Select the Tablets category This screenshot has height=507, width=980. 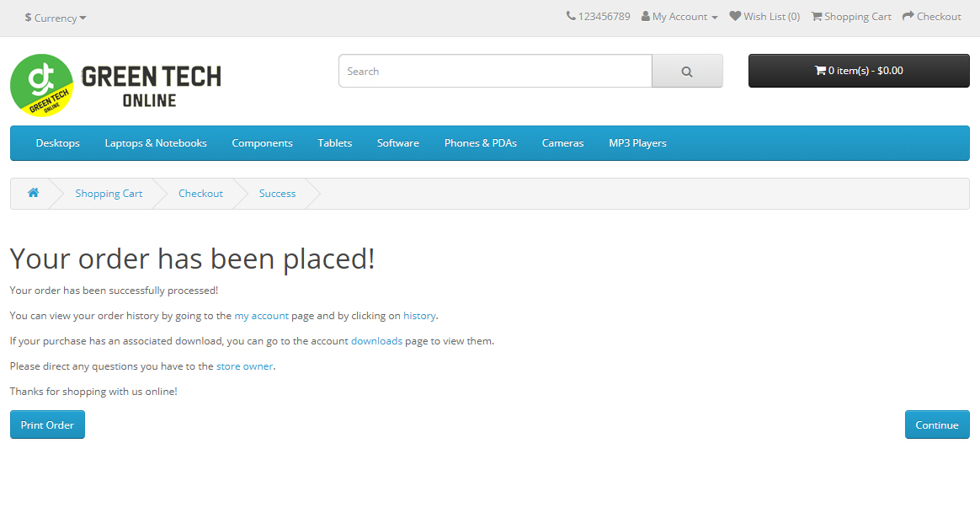(x=335, y=143)
